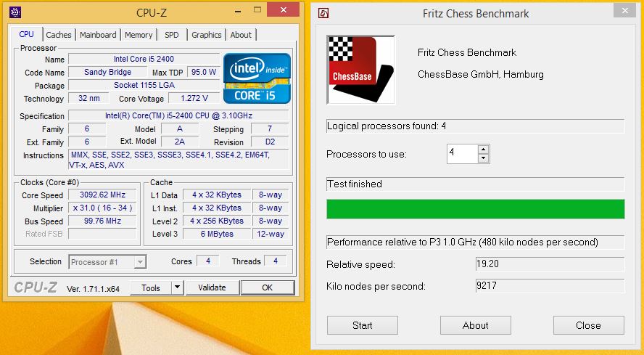Close the CPU-Z window

tap(284, 10)
